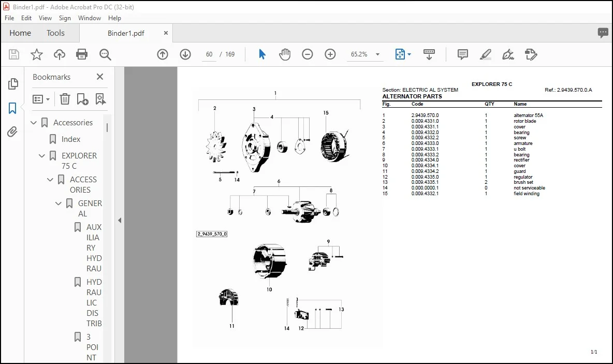Click the 'brush set' part name
The width and height of the screenshot is (613, 364).
point(523,182)
